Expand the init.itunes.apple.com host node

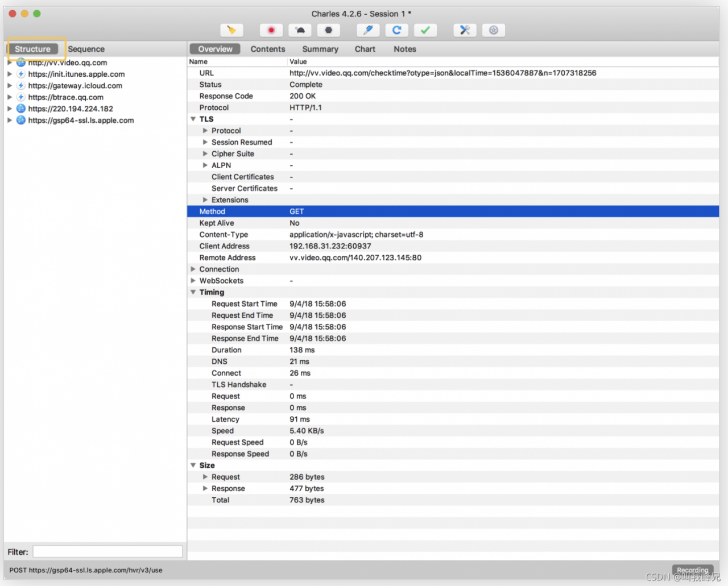[x=10, y=74]
